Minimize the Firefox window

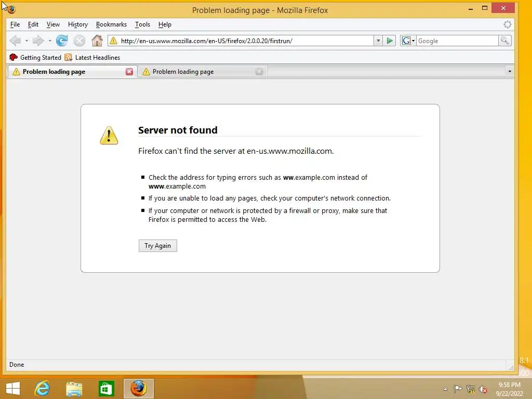(471, 8)
